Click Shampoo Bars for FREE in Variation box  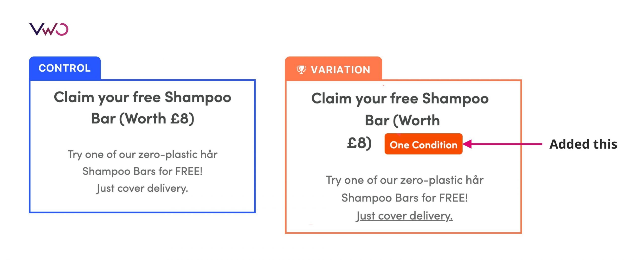tap(405, 198)
